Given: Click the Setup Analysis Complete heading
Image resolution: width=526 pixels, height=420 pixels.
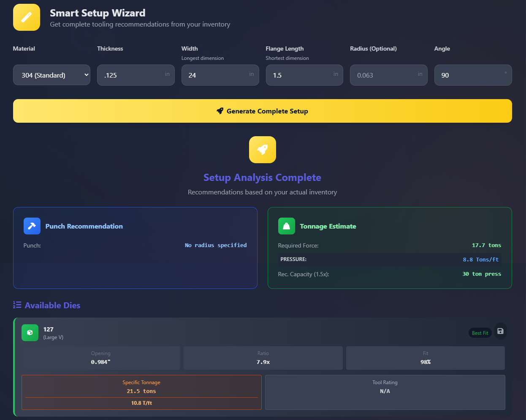Looking at the screenshot, I should 262,178.
